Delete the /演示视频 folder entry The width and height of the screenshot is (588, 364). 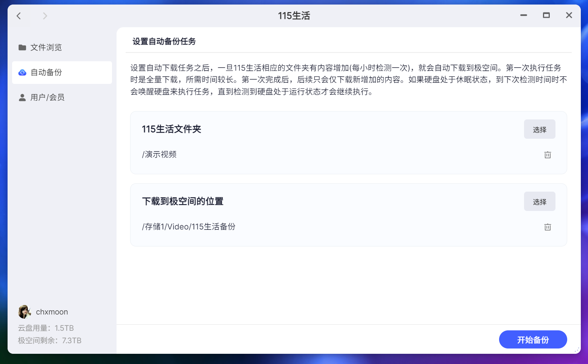pyautogui.click(x=548, y=155)
